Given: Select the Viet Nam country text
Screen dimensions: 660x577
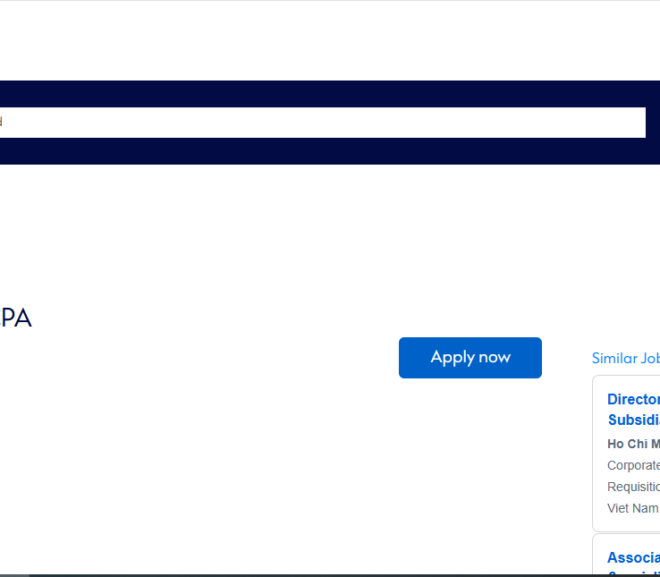Looking at the screenshot, I should [x=633, y=508].
